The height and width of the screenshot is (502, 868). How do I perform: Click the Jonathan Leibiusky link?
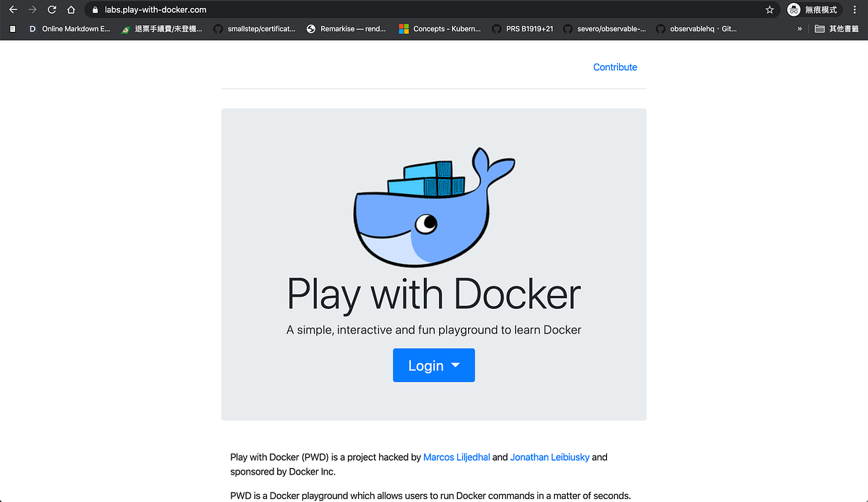pyautogui.click(x=550, y=457)
